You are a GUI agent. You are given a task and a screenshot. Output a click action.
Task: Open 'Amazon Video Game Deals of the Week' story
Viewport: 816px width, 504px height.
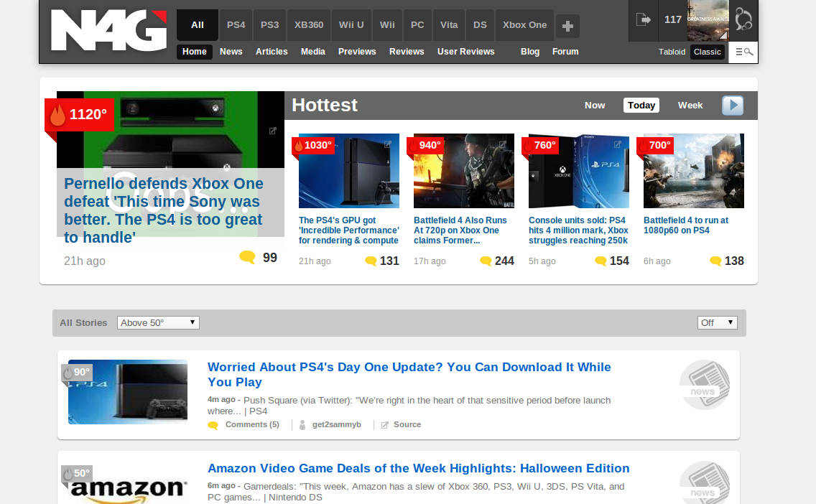(418, 468)
